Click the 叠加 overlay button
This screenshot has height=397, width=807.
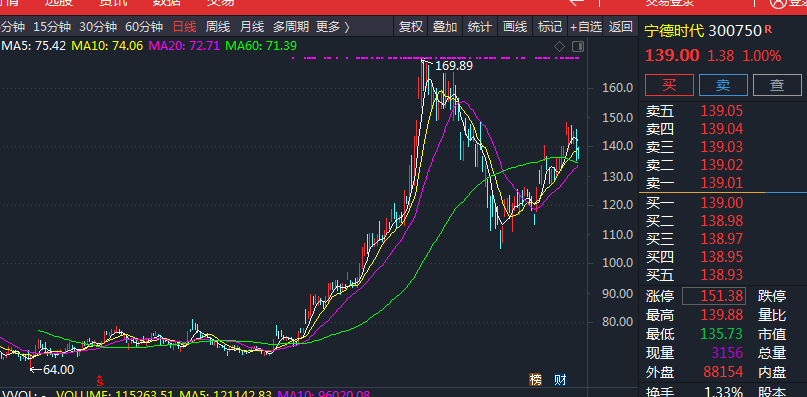(445, 27)
